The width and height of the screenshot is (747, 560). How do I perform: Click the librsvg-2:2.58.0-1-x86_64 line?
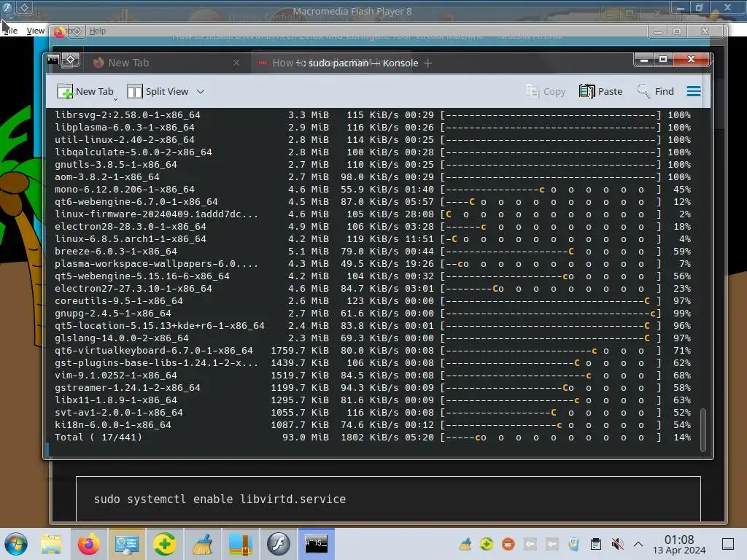click(x=372, y=114)
